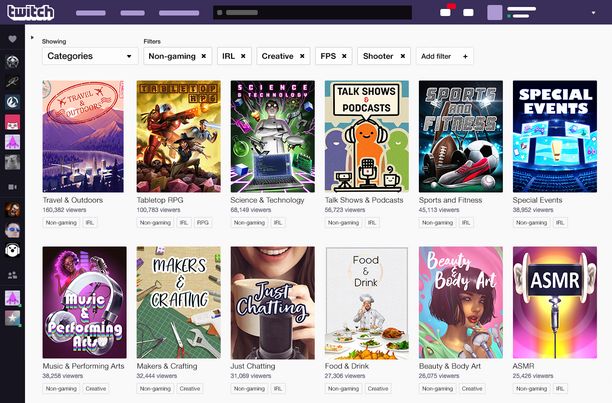Remove the Shooter filter
The image size is (612, 403).
click(x=403, y=56)
